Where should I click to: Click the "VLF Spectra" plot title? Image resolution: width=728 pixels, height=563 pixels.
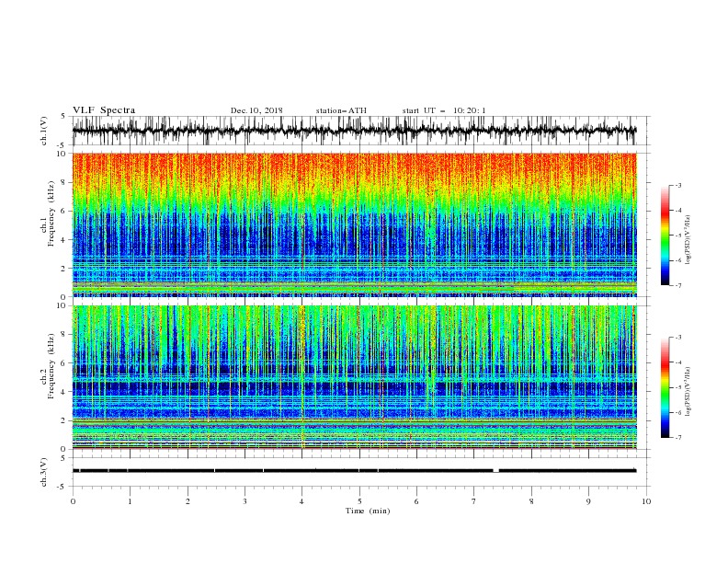coord(104,110)
